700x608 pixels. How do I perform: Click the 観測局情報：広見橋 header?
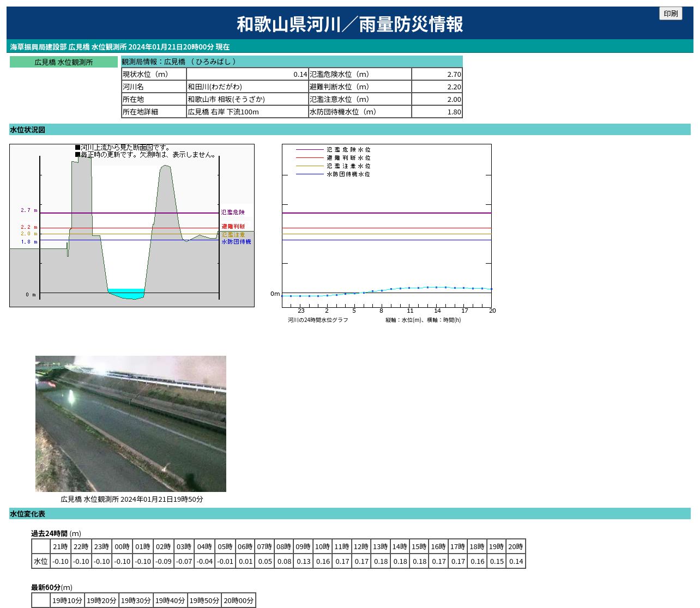point(292,62)
